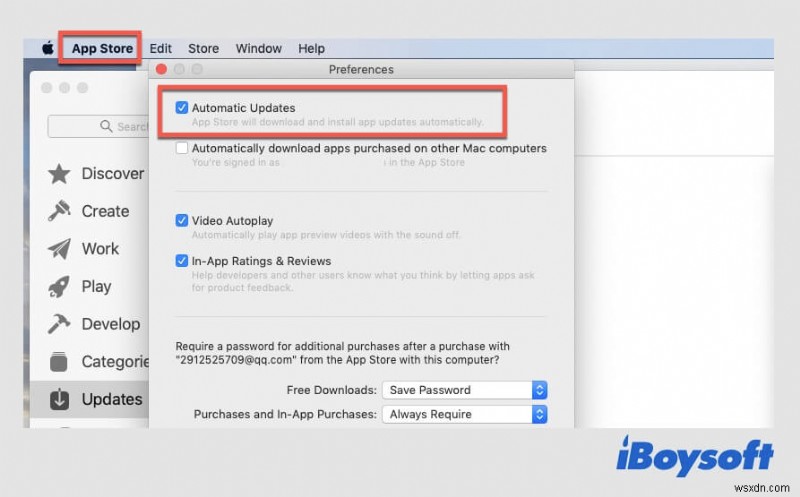Click the Discover star icon
The image size is (800, 497).
[x=59, y=174]
